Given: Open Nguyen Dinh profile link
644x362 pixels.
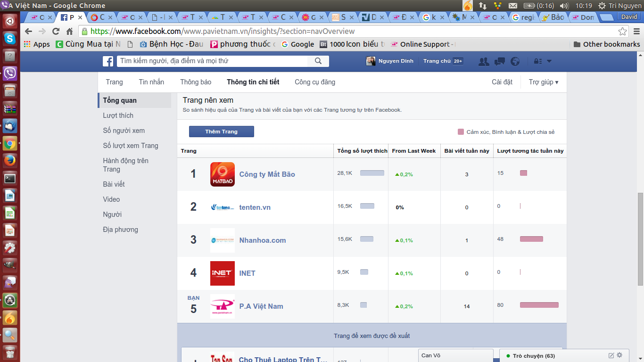Looking at the screenshot, I should point(390,61).
